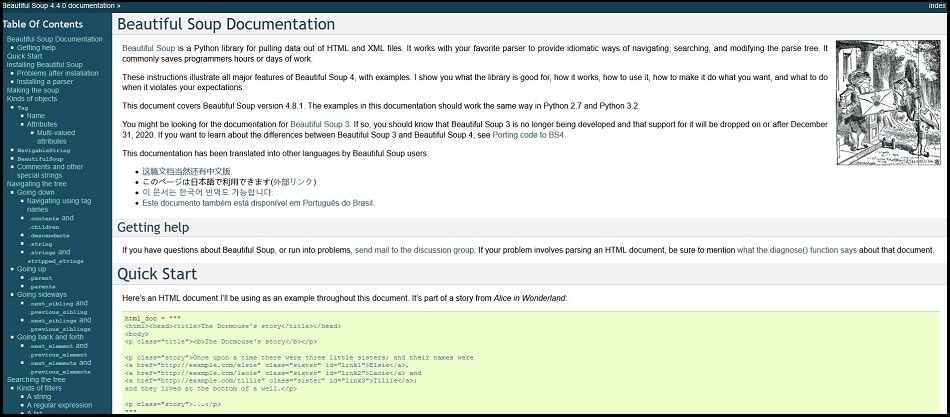Open the Chinese translation link
Image resolution: width=950 pixels, height=417 pixels.
[187, 172]
